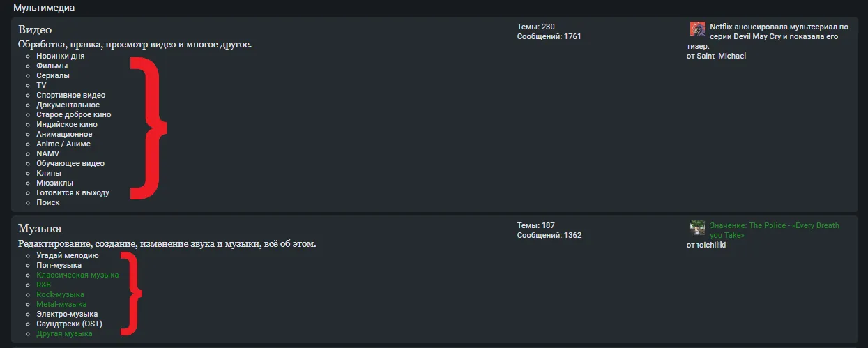Open the Музыка forum section
The image size is (868, 348).
tap(40, 229)
